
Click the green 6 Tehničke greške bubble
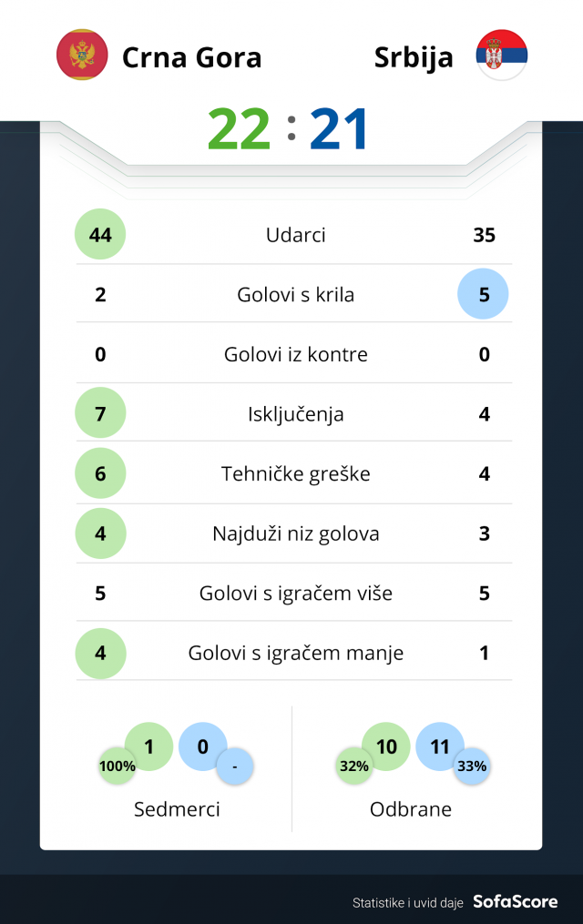tap(100, 473)
